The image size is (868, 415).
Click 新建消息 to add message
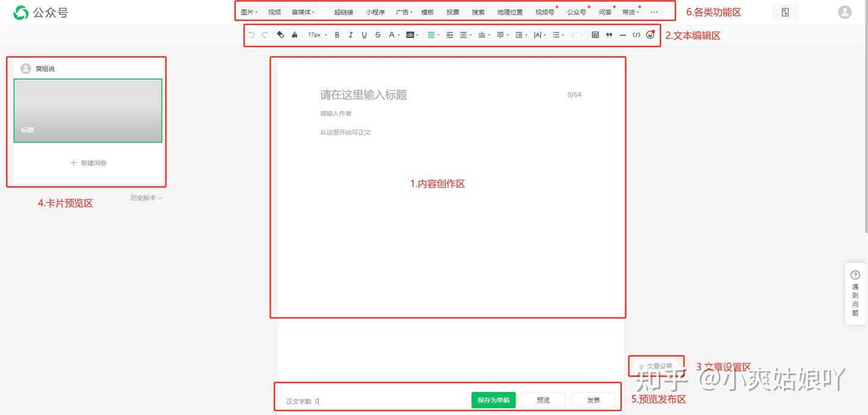click(88, 163)
